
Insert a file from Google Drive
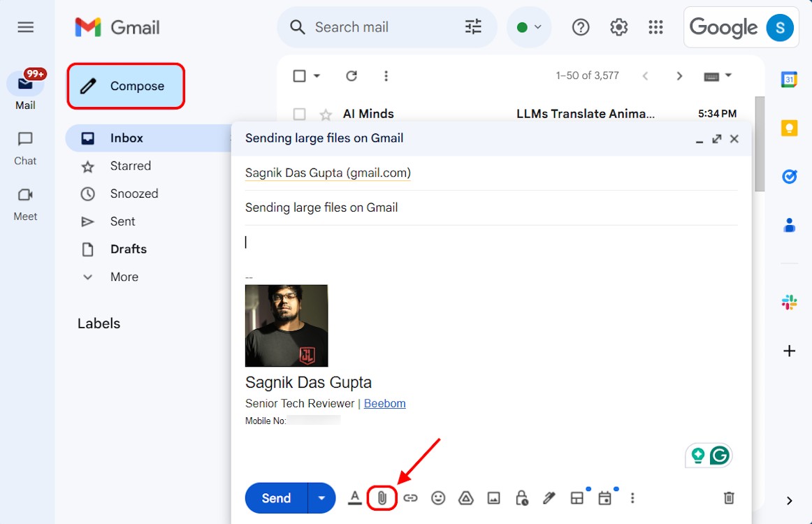pos(465,497)
